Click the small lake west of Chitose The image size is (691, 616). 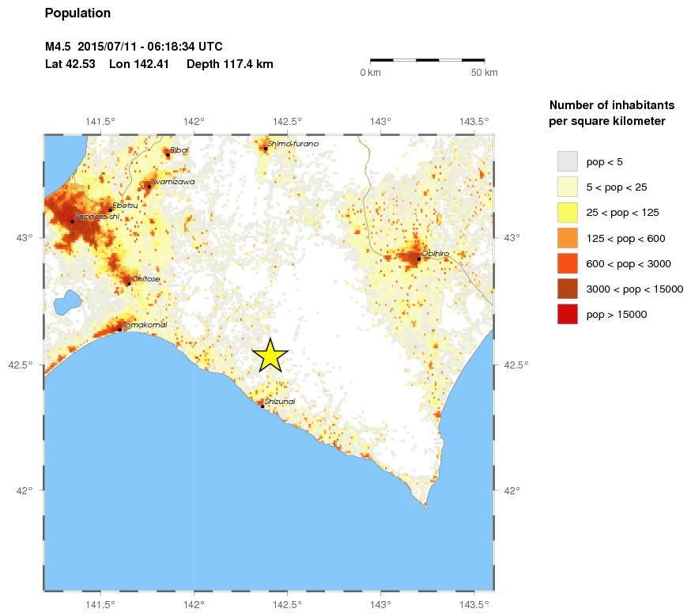coord(67,303)
